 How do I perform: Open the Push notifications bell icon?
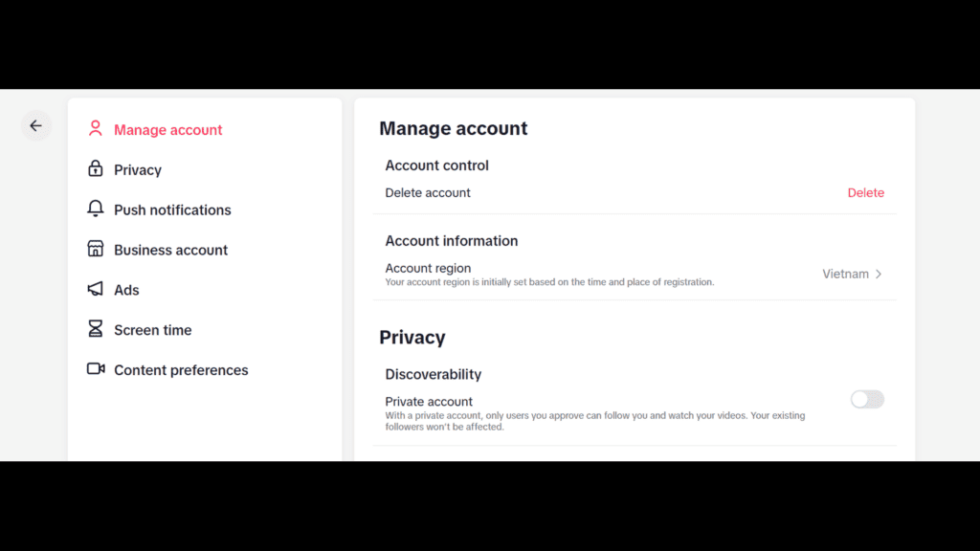point(95,209)
